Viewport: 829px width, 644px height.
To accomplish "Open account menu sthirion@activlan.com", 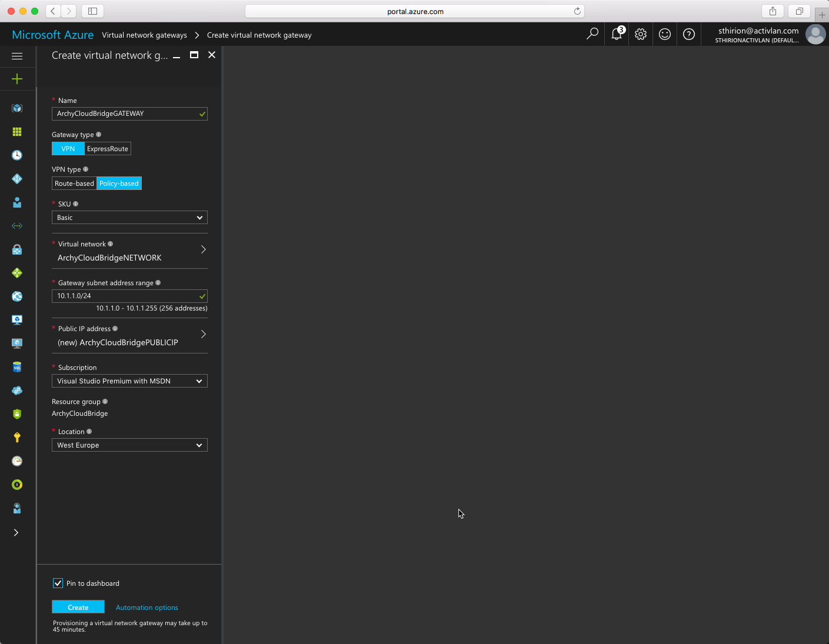I will [x=757, y=35].
